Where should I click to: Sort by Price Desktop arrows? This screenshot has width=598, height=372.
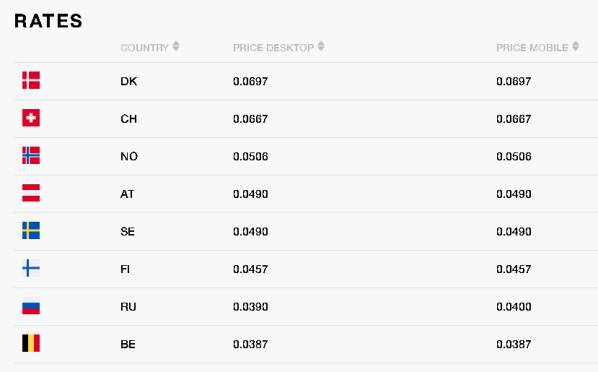pos(321,46)
